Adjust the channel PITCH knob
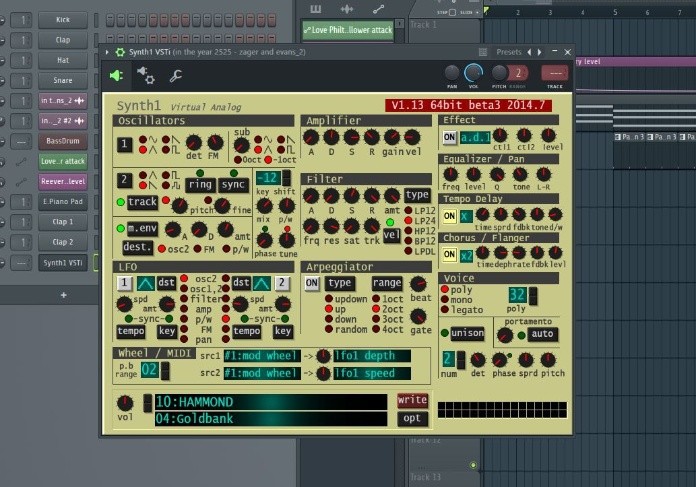This screenshot has width=696, height=487. (499, 72)
